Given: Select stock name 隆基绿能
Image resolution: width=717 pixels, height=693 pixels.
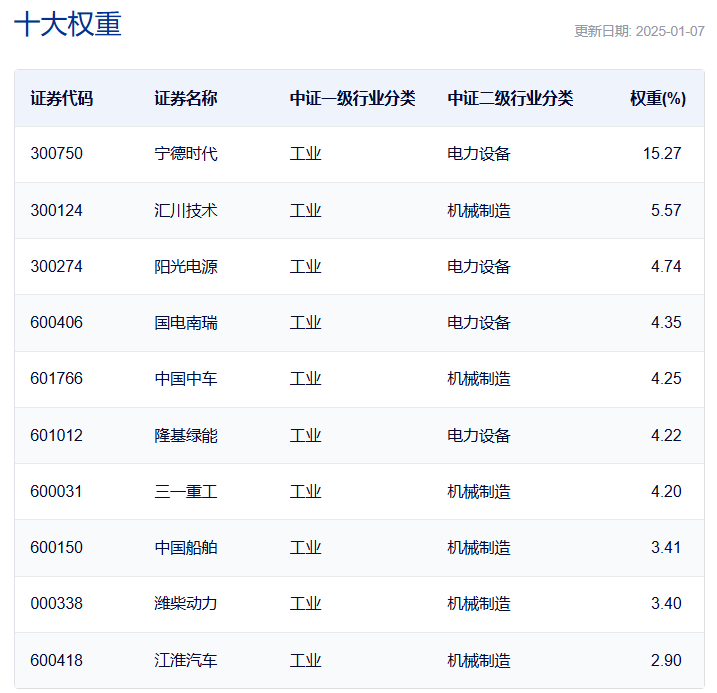Looking at the screenshot, I should click(186, 435).
